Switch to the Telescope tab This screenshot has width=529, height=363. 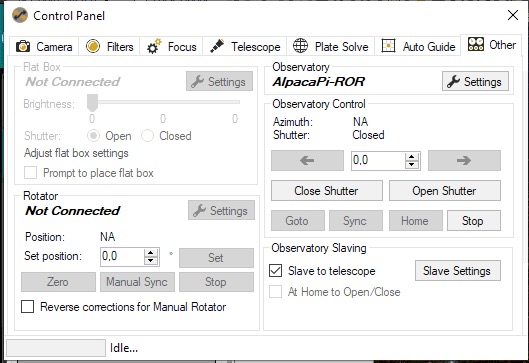click(x=245, y=46)
